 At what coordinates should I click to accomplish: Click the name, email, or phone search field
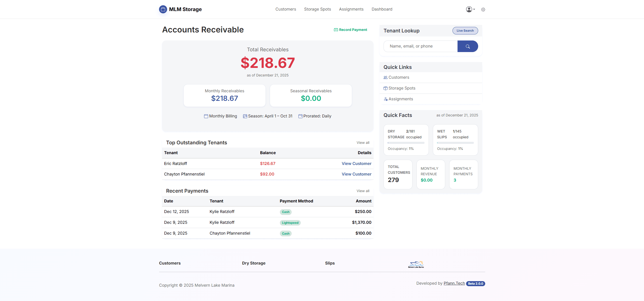click(420, 46)
